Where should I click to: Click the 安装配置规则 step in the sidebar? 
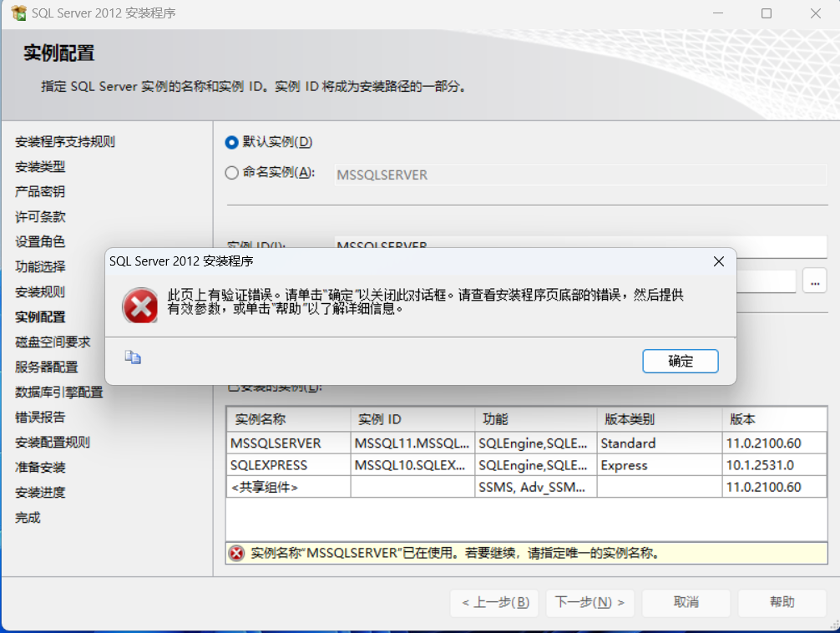[x=53, y=443]
